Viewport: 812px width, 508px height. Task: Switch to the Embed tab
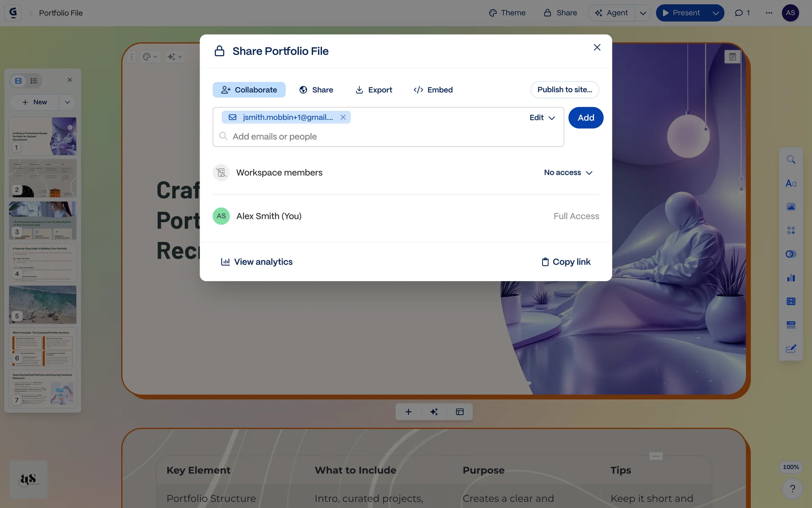pyautogui.click(x=433, y=90)
